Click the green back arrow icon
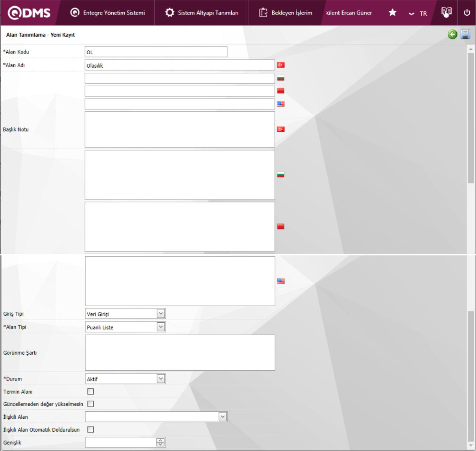The height and width of the screenshot is (451, 476). tap(452, 35)
